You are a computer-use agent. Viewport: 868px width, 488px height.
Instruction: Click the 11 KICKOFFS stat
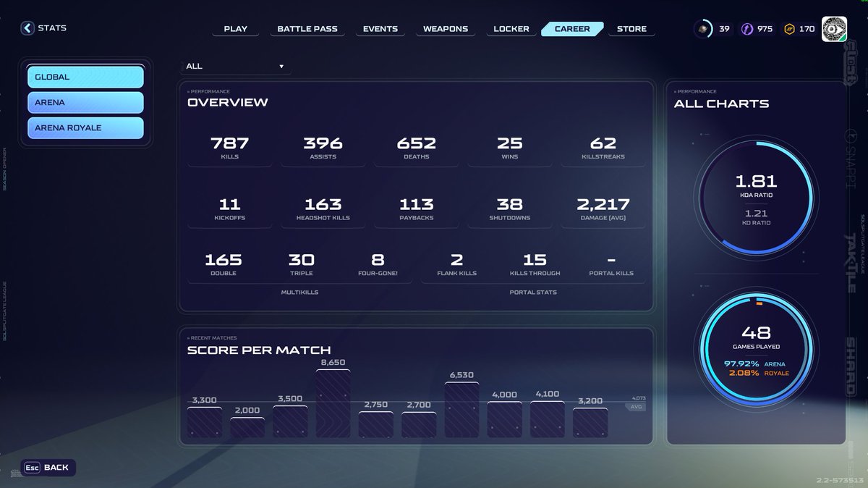pos(229,209)
